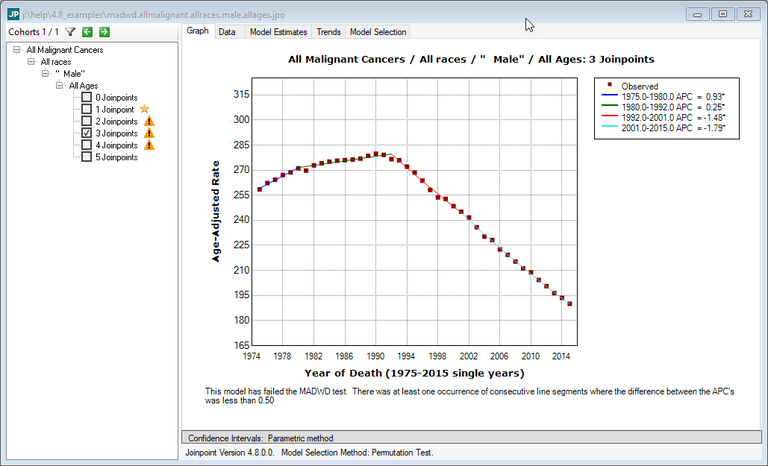768x466 pixels.
Task: Click warning icon next to 2 Joinpoints
Action: [149, 120]
